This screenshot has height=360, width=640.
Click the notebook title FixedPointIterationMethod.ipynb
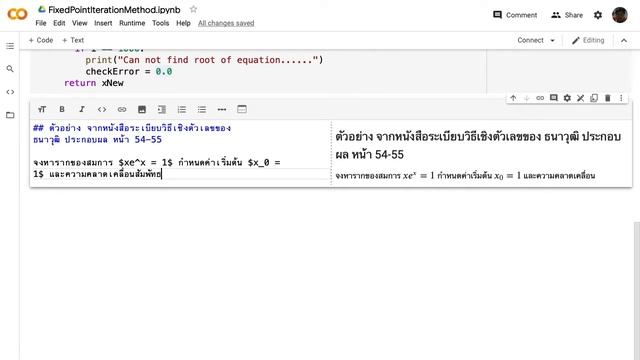click(x=114, y=10)
